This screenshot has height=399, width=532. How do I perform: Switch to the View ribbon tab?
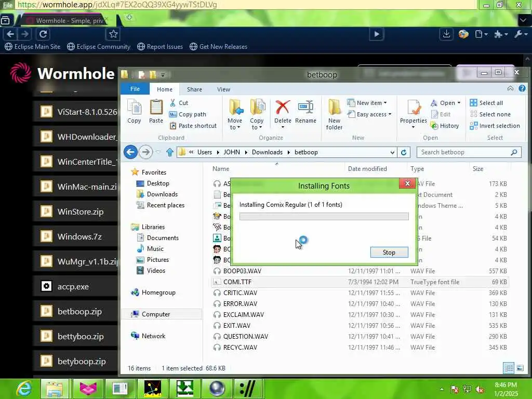[x=223, y=89]
